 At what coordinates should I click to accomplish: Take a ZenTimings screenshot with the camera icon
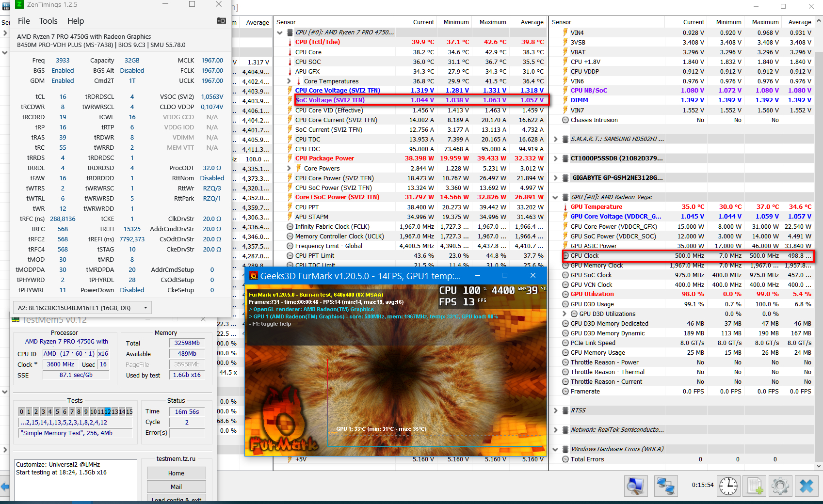221,21
